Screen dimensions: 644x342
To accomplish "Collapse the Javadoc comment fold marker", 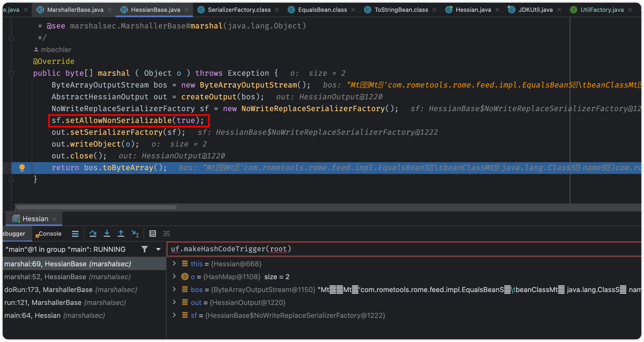I will (11, 38).
